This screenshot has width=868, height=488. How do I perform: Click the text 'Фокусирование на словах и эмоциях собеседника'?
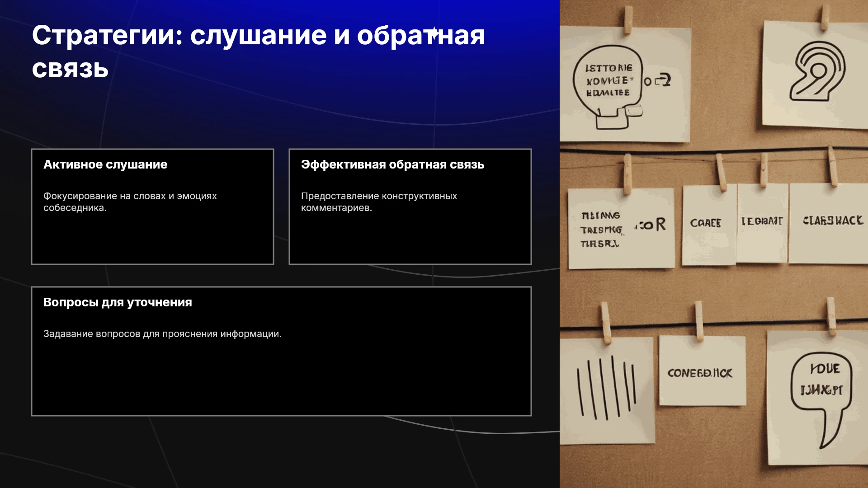130,202
